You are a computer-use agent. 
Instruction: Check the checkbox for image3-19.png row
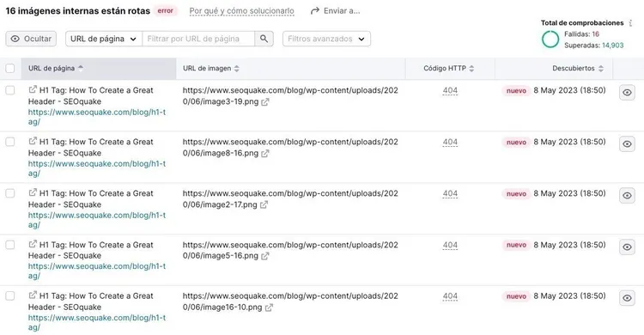pos(10,90)
